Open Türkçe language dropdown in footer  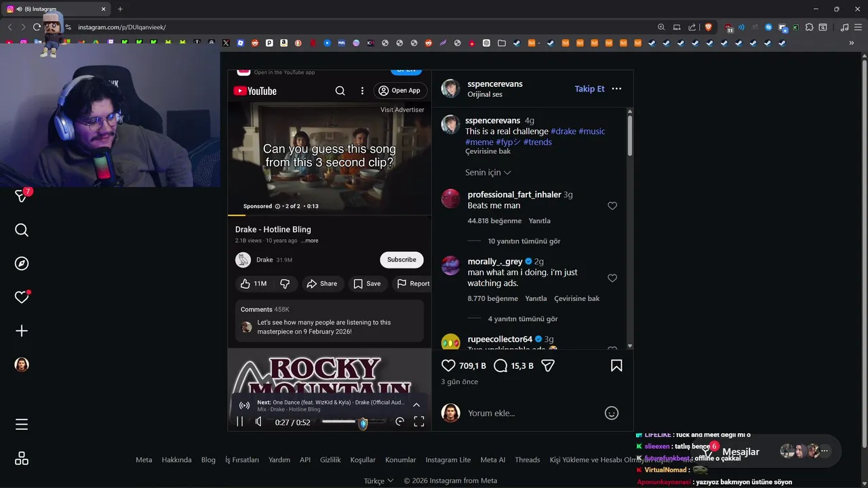[x=378, y=481]
